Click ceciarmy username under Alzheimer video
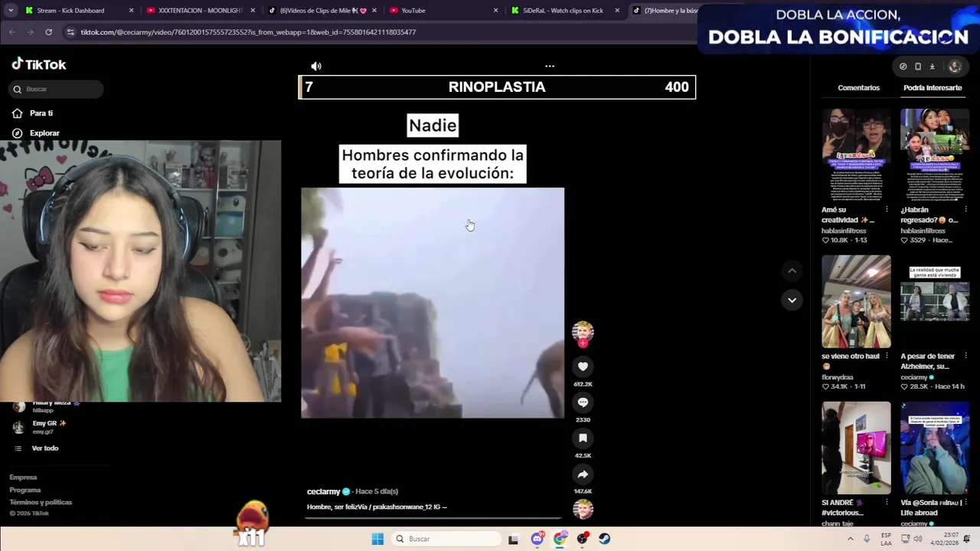980x551 pixels. pos(914,377)
